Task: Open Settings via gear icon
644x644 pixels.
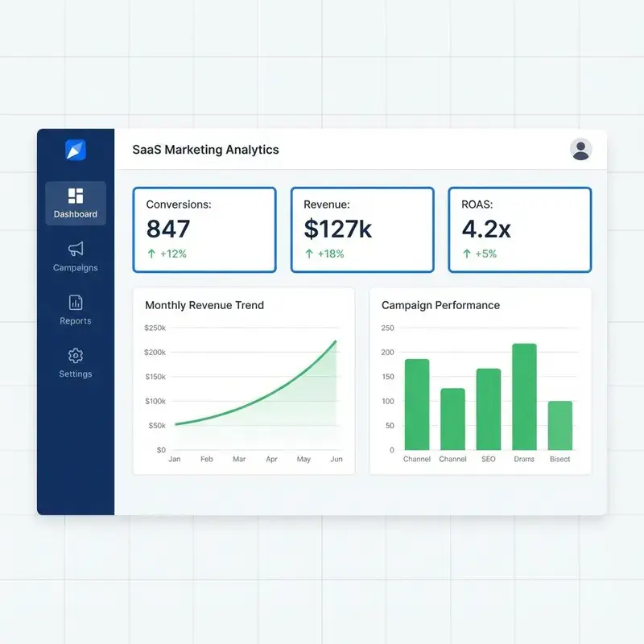Action: [x=75, y=356]
